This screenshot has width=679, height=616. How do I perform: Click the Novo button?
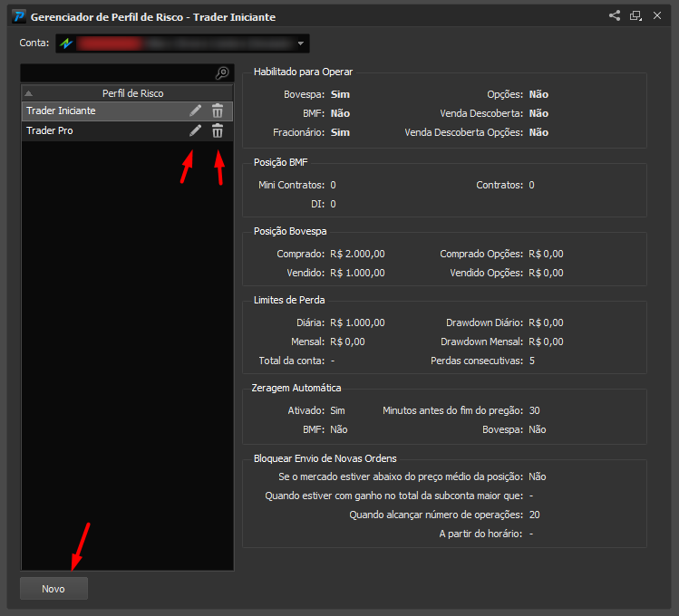53,589
